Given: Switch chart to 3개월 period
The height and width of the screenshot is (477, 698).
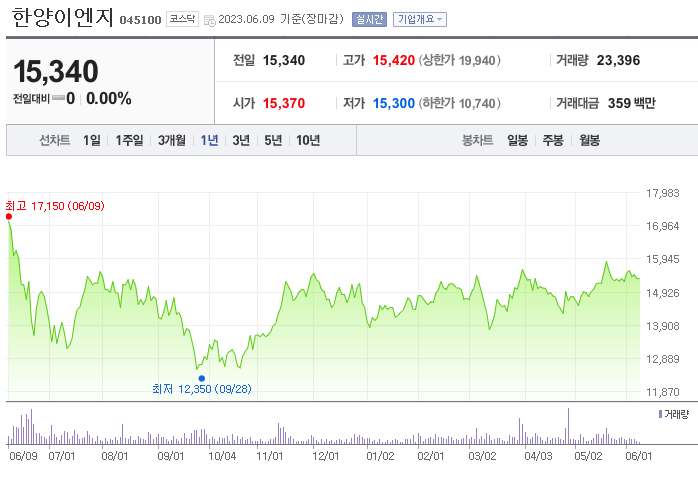Looking at the screenshot, I should coord(171,141).
